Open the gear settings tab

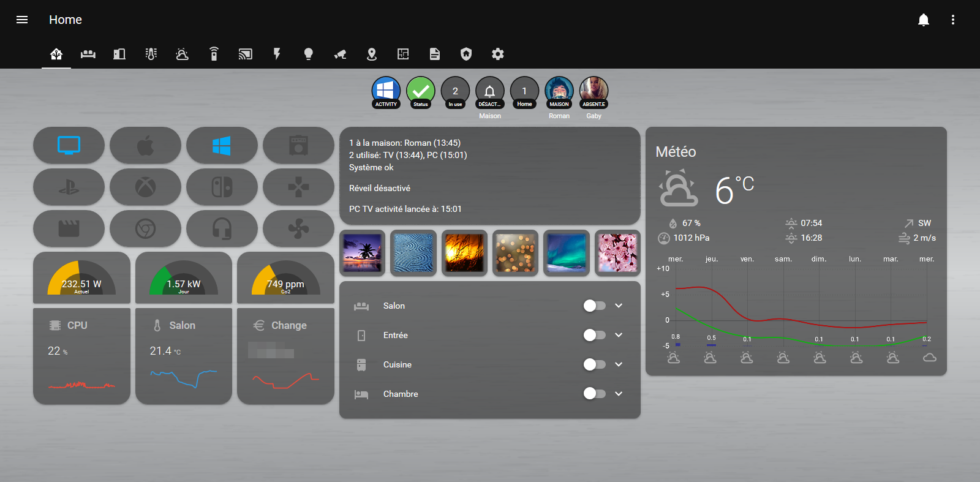point(498,54)
